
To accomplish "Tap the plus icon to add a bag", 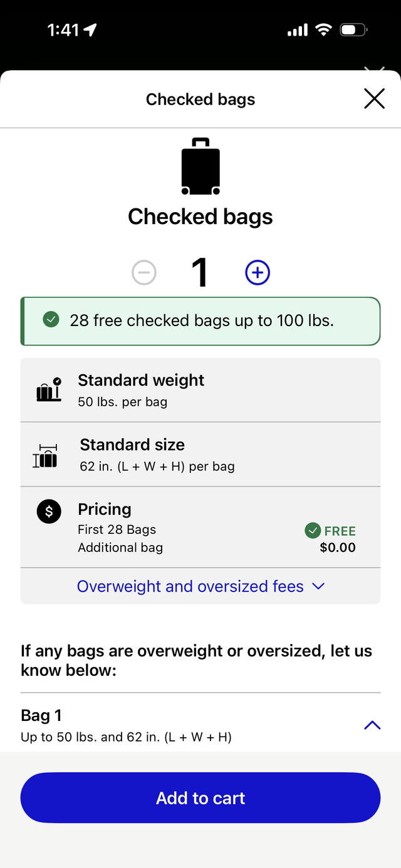I will point(258,273).
